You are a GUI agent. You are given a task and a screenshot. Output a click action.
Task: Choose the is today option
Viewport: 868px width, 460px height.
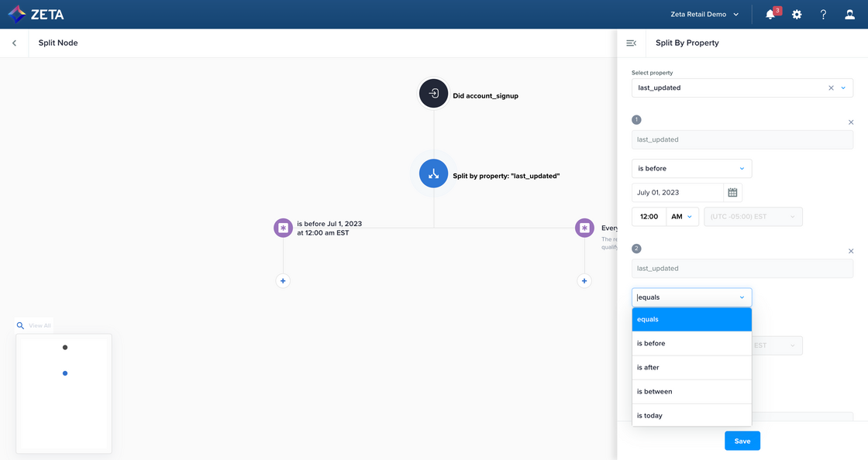click(x=691, y=416)
